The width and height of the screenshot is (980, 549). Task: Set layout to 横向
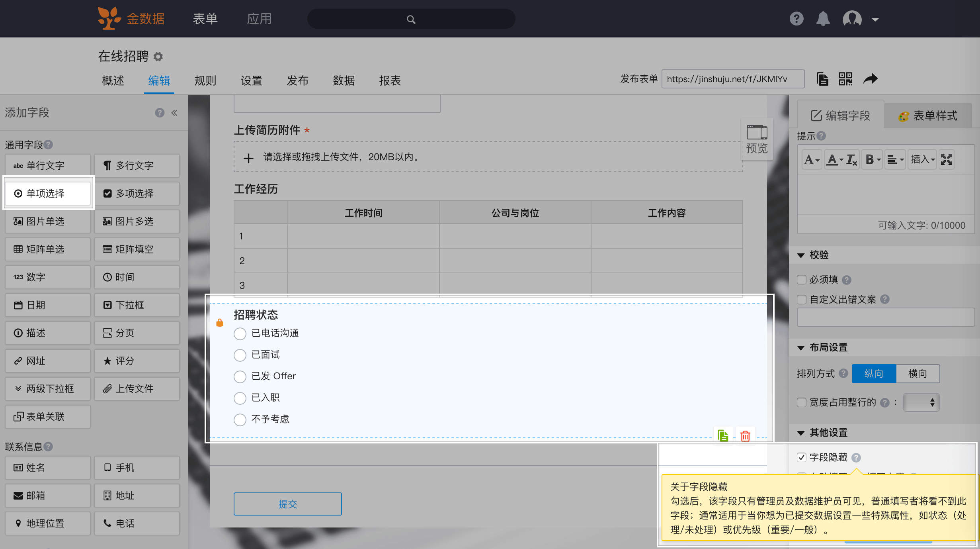918,374
